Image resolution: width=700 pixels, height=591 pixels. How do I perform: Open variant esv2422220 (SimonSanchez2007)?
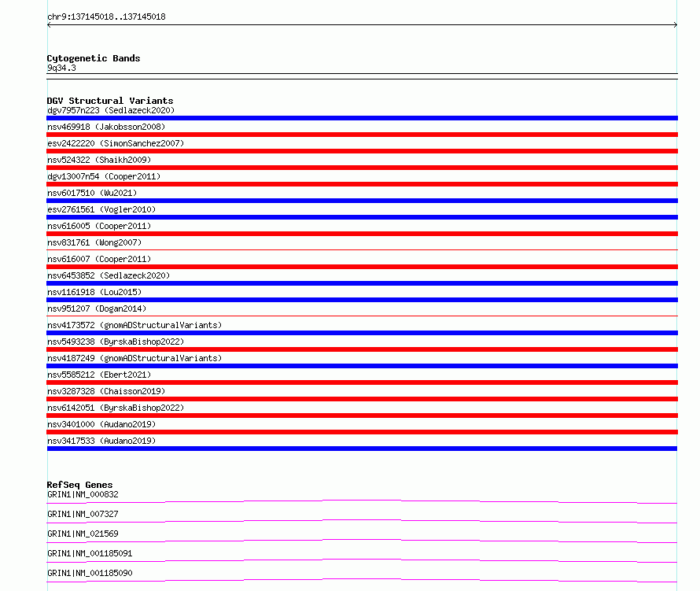pos(116,143)
